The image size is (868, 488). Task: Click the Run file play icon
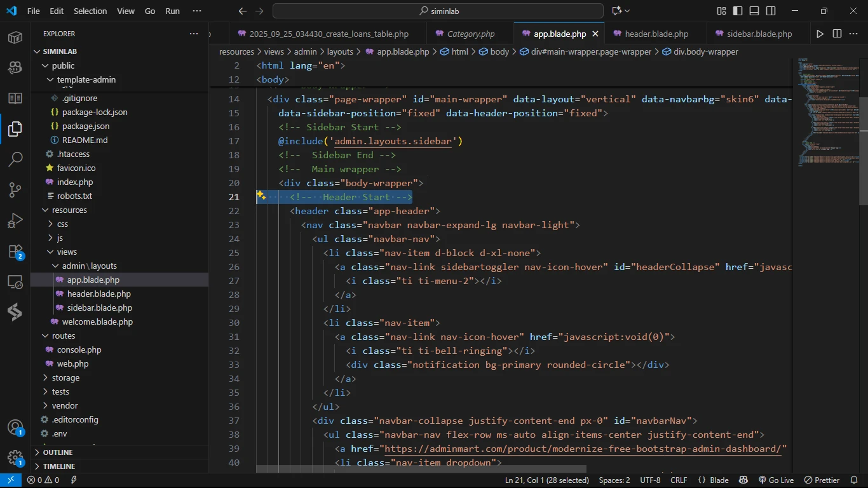820,34
